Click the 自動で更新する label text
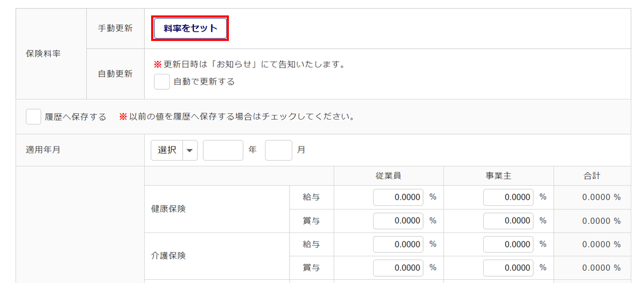The height and width of the screenshot is (283, 644). click(204, 82)
